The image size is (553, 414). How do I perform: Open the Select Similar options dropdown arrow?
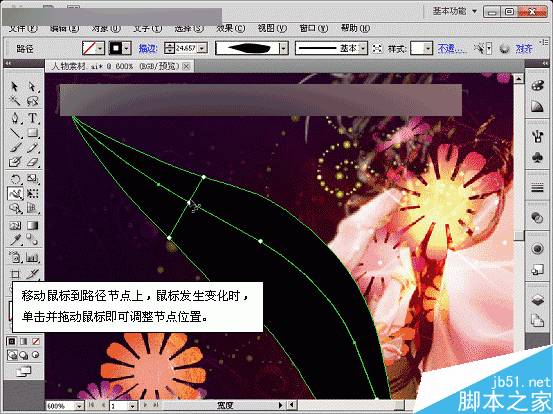coord(489,48)
